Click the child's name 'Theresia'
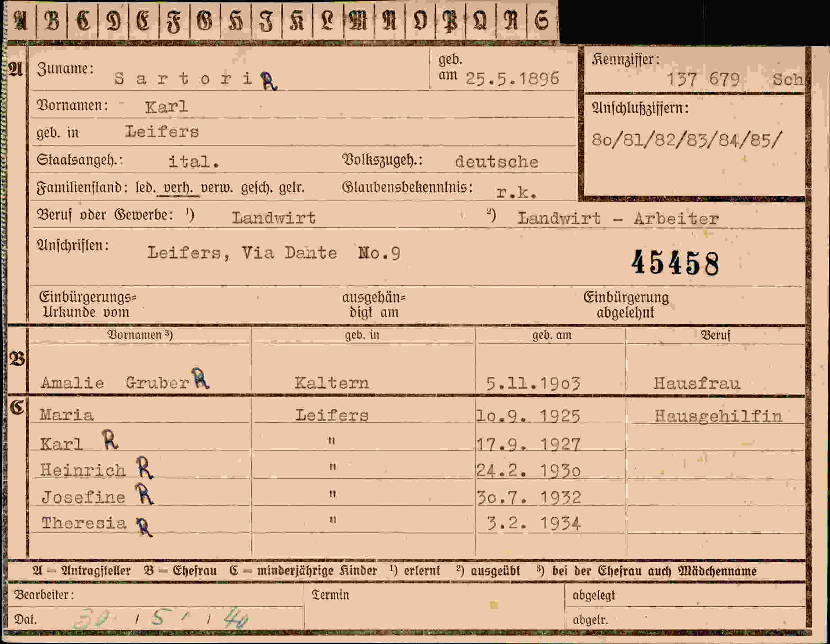Screen dimensions: 830x644 pyautogui.click(x=84, y=523)
